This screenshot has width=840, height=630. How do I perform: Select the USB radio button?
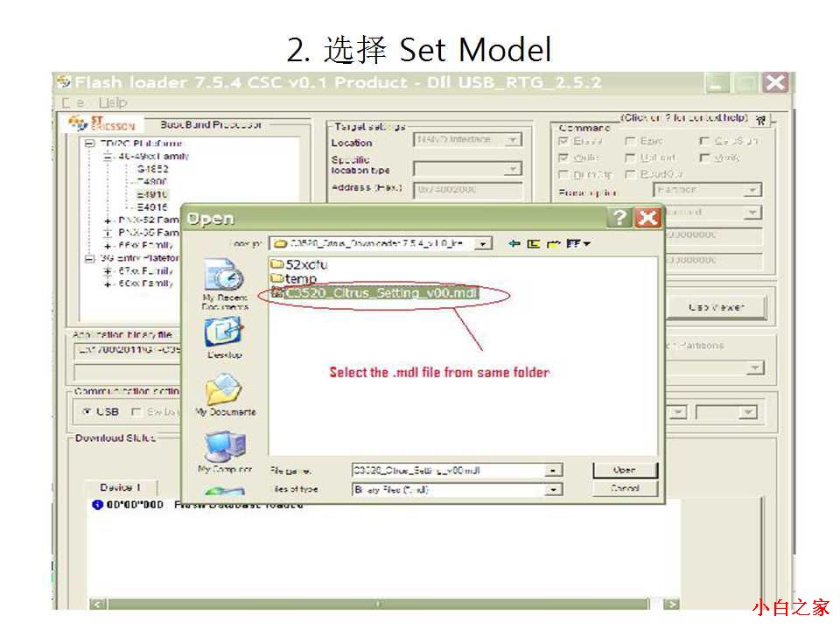pyautogui.click(x=87, y=411)
